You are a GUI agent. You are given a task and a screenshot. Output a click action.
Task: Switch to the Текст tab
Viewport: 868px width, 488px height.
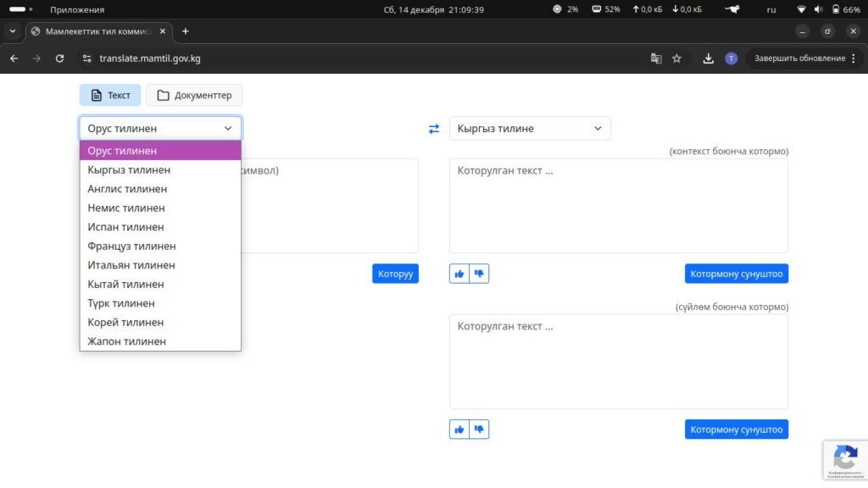pos(110,95)
